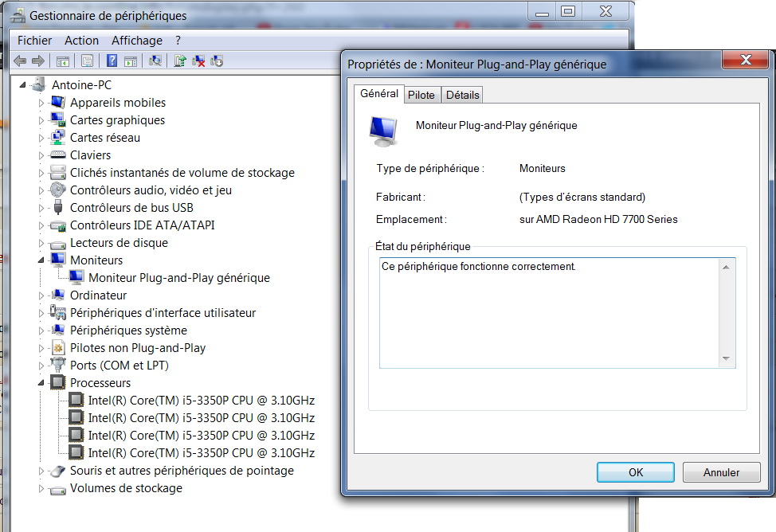
Task: Open the Fichier menu
Action: tap(34, 41)
